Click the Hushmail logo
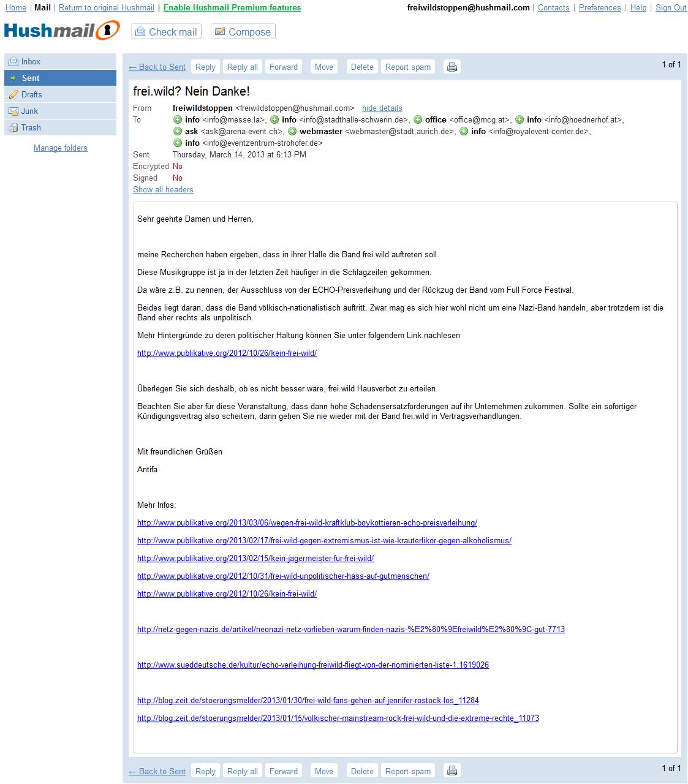This screenshot has width=688, height=784. 62,31
